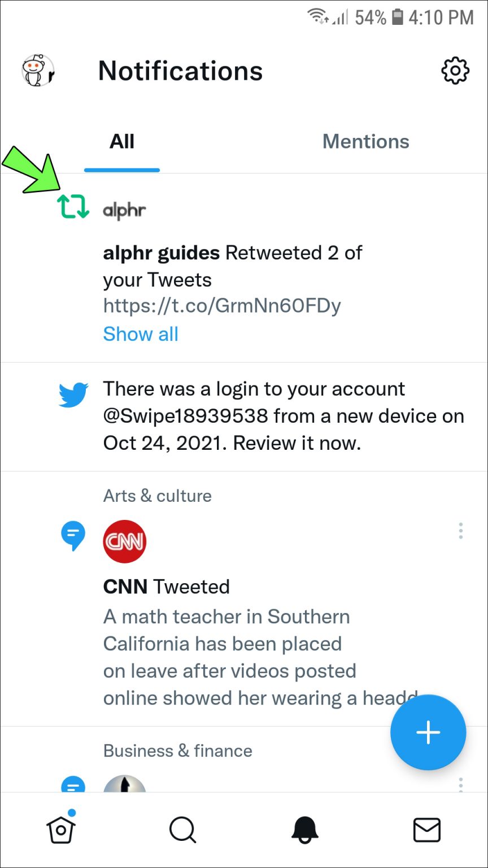Select the All notifications tab

(121, 141)
